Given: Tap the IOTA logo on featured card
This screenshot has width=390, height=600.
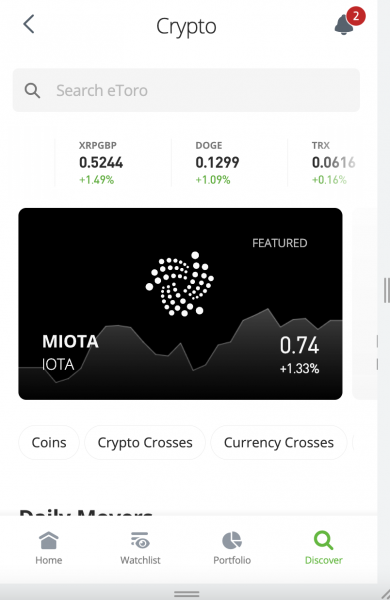Looking at the screenshot, I should (x=180, y=284).
